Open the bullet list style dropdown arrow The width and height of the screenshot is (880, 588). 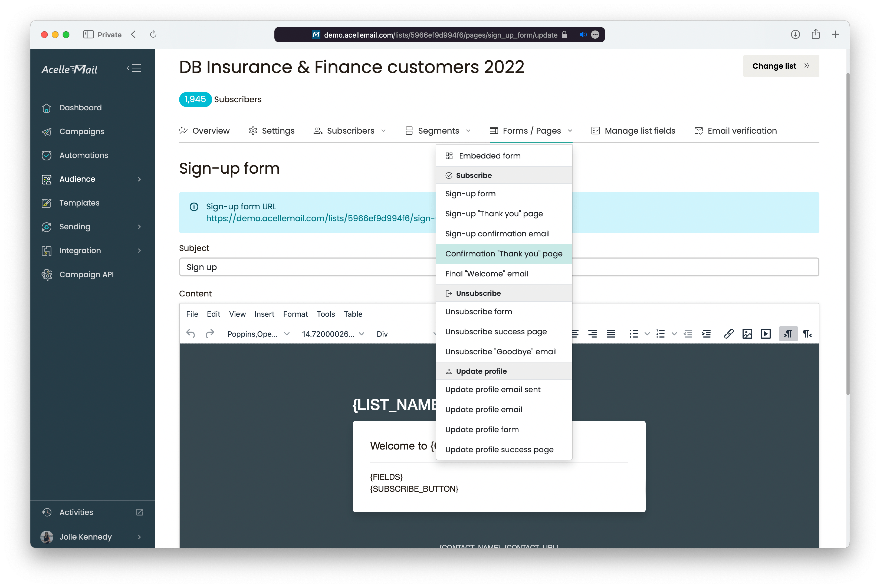(x=647, y=334)
